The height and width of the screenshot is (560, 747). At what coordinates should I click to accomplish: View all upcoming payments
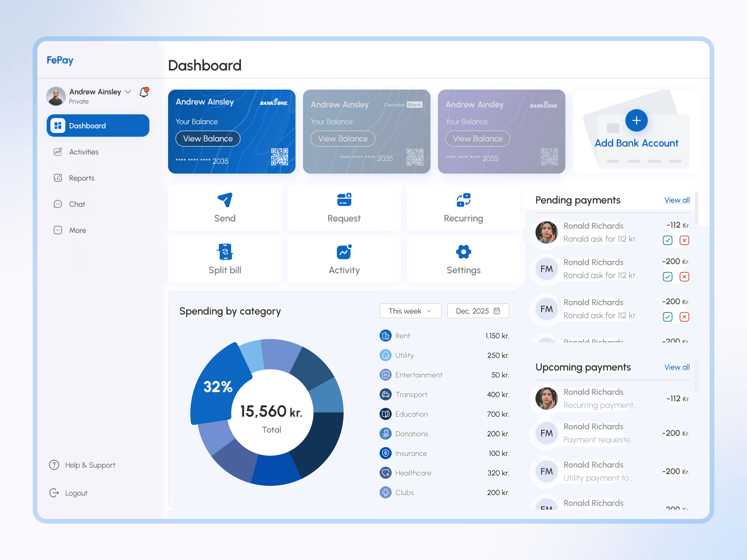coord(677,367)
